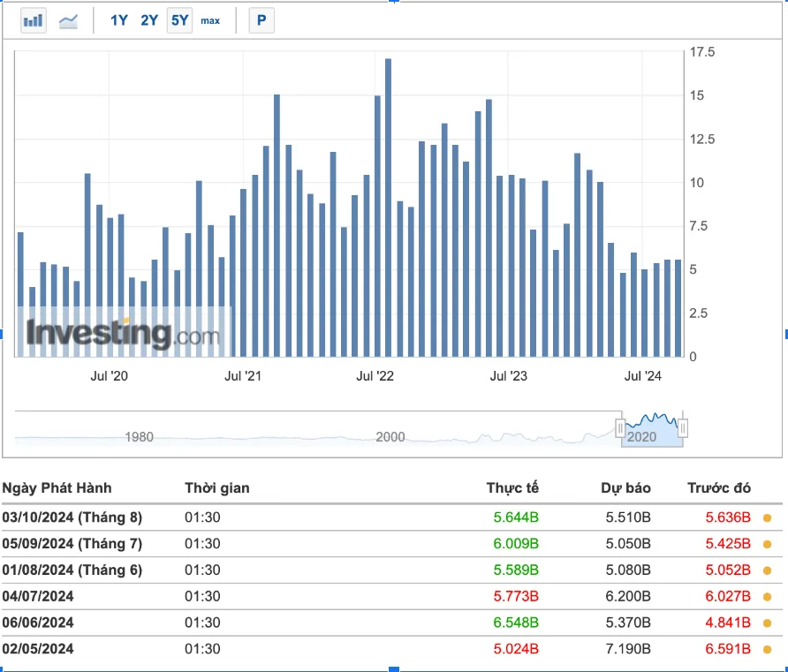The height and width of the screenshot is (672, 788).
Task: Click the Trước đó column header
Action: (719, 488)
